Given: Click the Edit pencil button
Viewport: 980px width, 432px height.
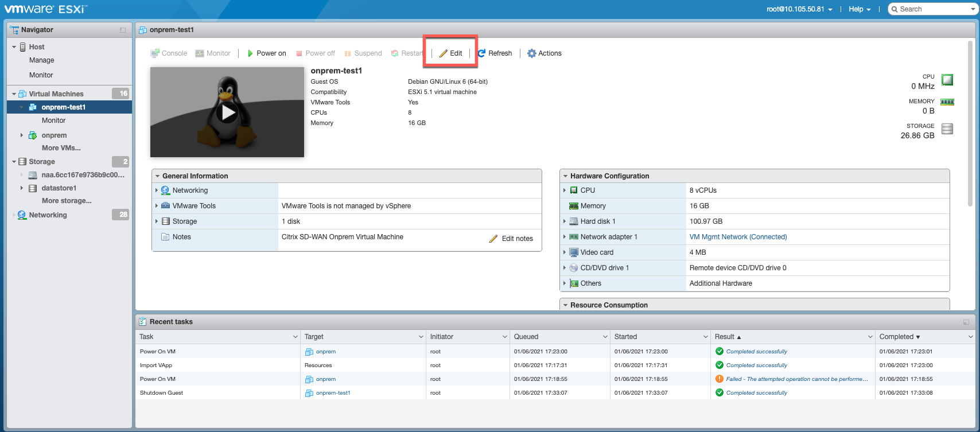Looking at the screenshot, I should 451,53.
